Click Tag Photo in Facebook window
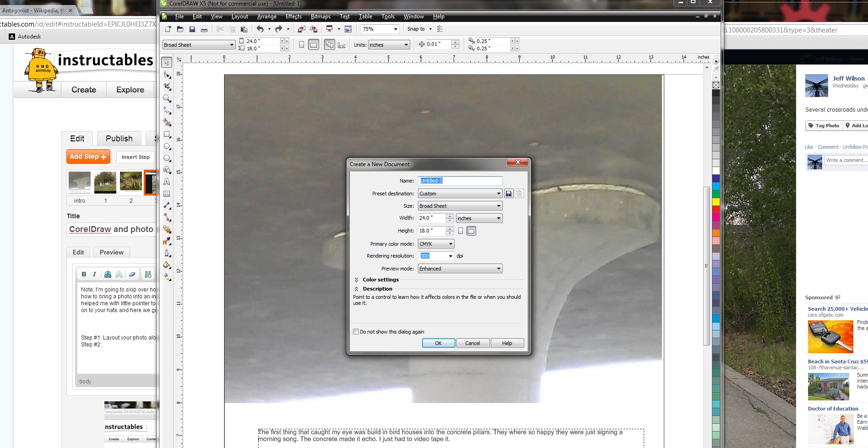 (x=825, y=125)
